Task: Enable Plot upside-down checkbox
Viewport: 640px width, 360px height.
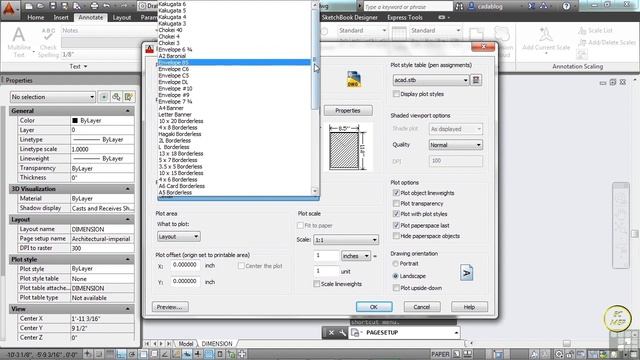Action: (396, 288)
